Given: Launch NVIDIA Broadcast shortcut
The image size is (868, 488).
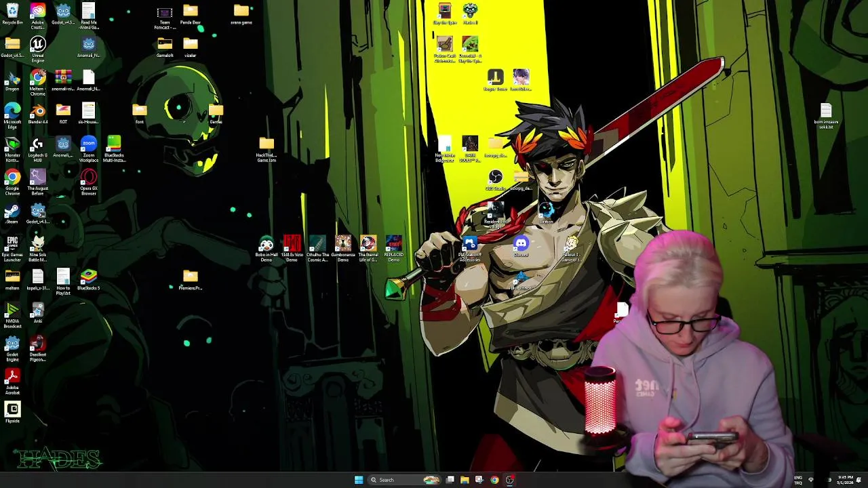Looking at the screenshot, I should tap(12, 316).
